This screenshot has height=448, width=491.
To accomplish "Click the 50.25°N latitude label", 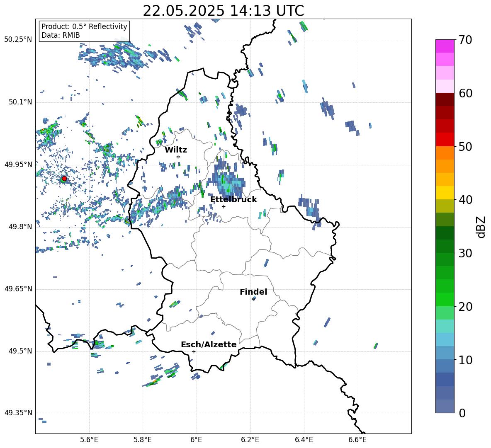I will [x=18, y=40].
